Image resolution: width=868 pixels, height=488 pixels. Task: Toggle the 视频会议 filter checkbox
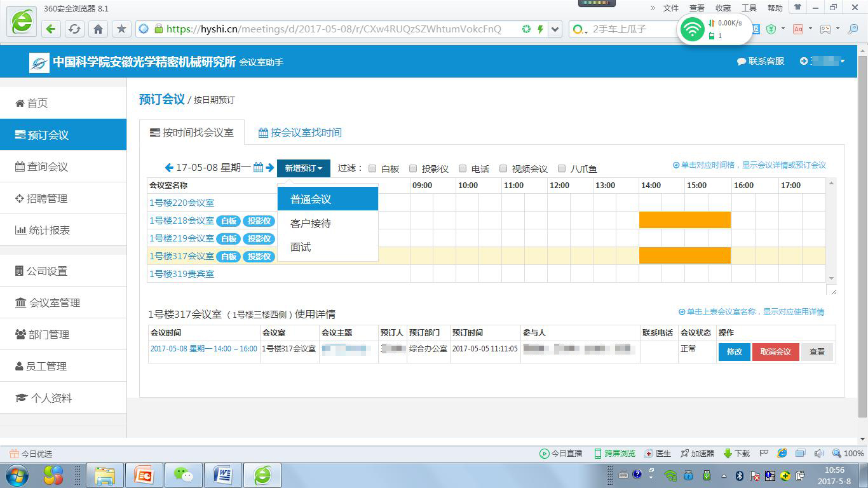click(x=503, y=168)
